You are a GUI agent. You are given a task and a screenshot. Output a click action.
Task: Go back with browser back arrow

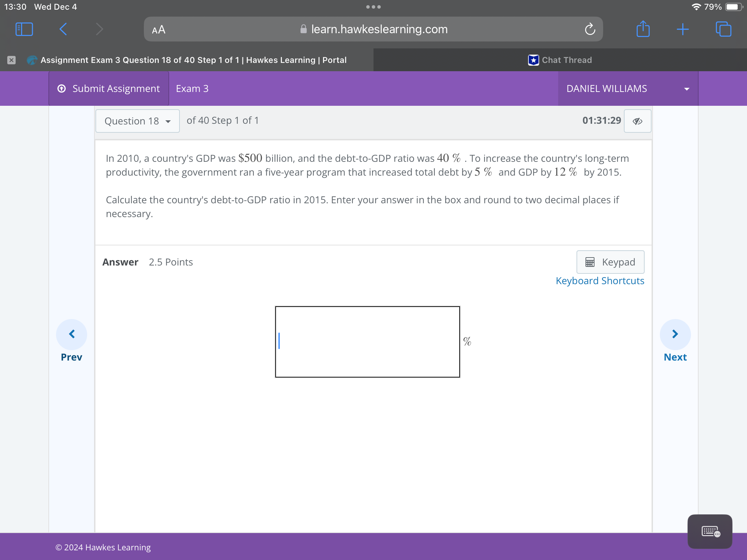[63, 29]
